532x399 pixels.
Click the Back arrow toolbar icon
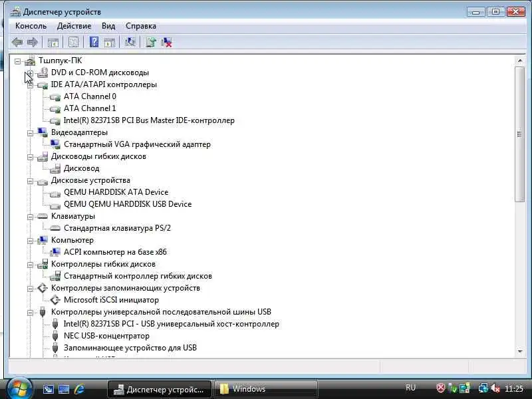click(17, 43)
